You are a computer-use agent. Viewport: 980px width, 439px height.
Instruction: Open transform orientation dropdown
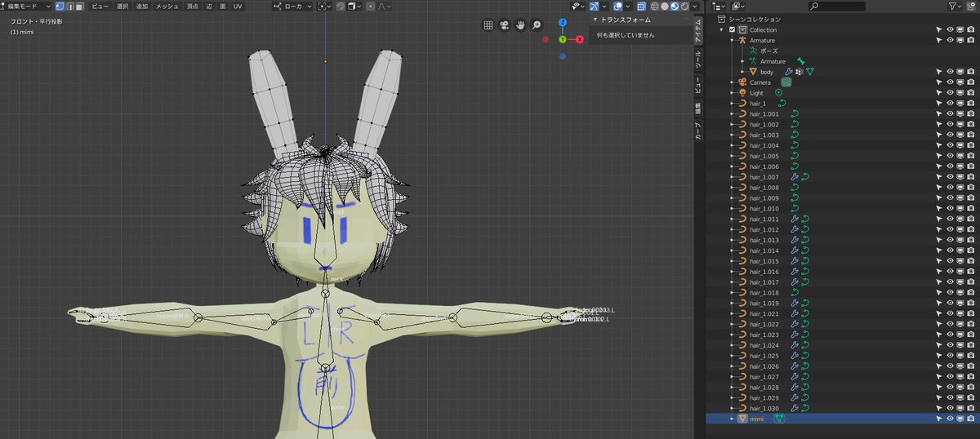[x=291, y=6]
